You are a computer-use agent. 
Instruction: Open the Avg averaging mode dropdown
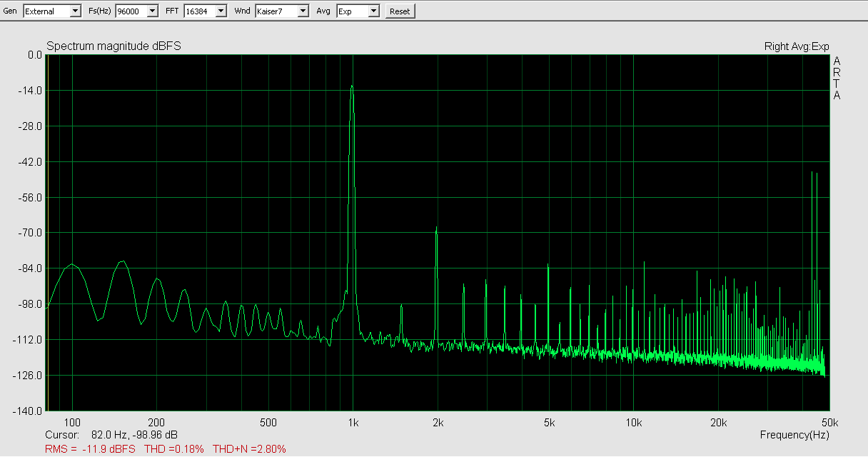coord(358,11)
